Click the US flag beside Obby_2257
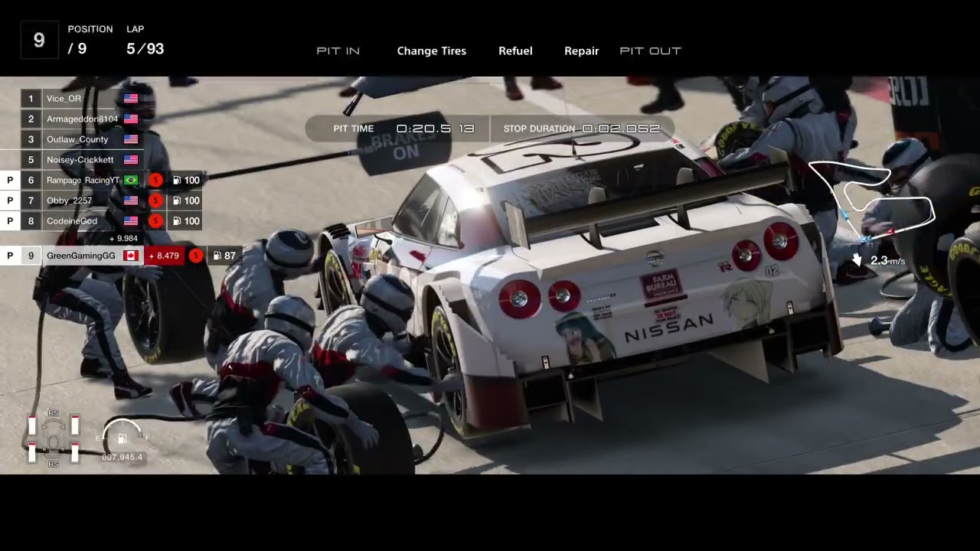980x551 pixels. click(131, 201)
